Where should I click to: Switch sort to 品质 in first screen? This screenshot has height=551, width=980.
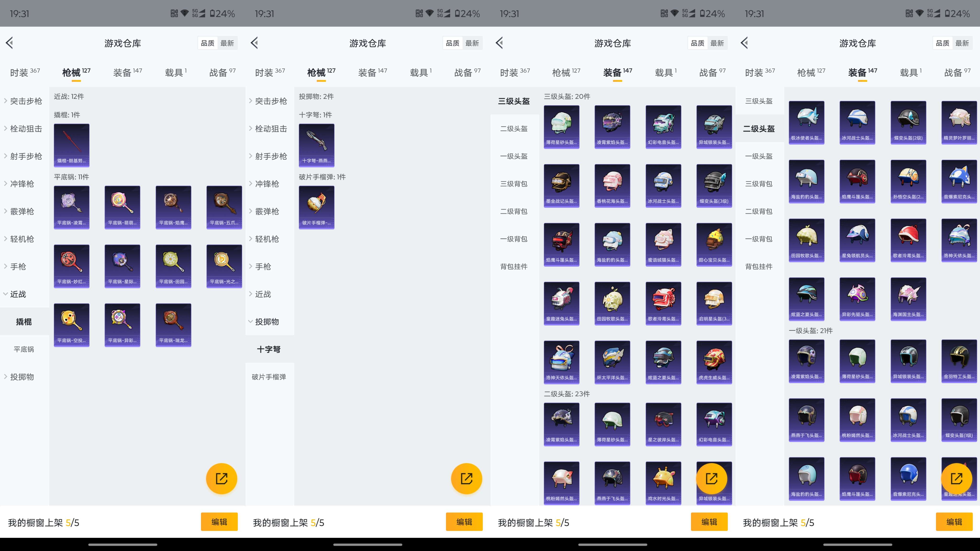tap(208, 43)
